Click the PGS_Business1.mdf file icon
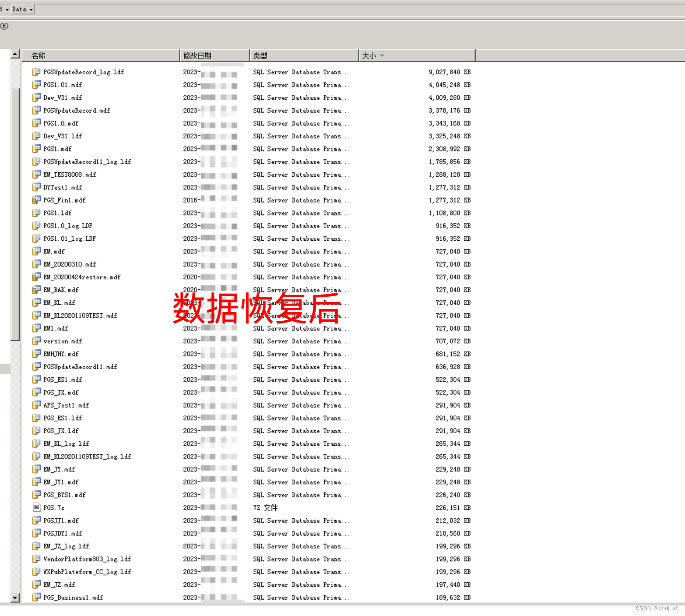The image size is (685, 616). coord(36,597)
